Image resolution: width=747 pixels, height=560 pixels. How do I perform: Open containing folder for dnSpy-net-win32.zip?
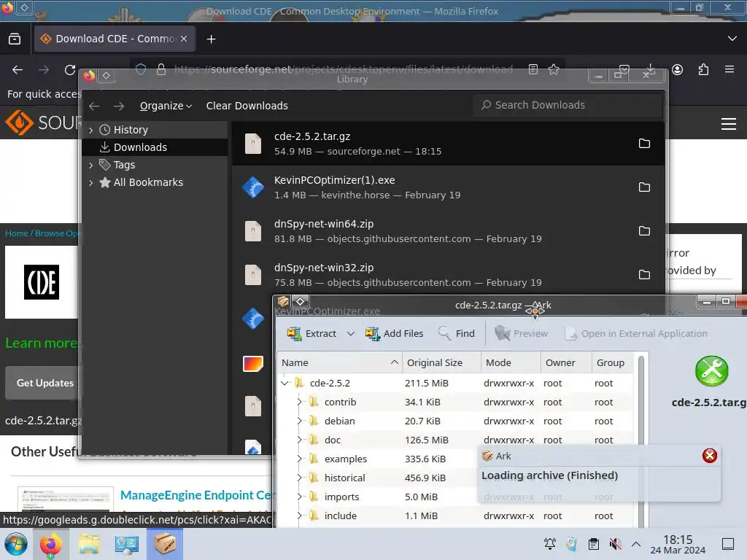tap(644, 275)
